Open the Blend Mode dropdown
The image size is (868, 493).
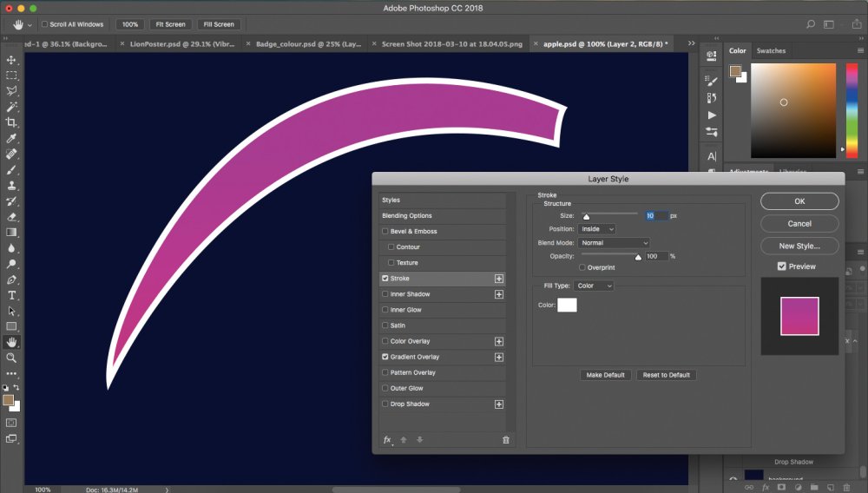(614, 243)
